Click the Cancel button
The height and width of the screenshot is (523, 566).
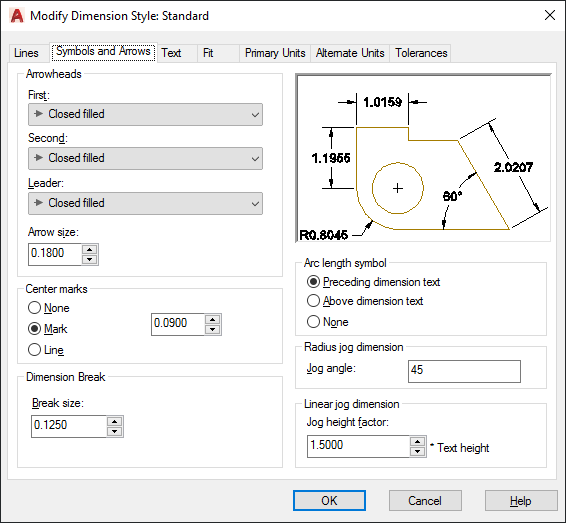425,501
